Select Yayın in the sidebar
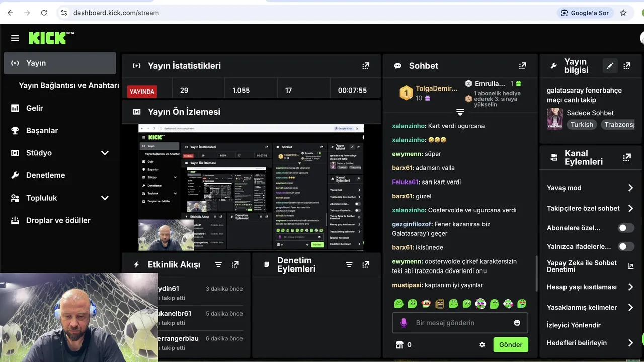Image resolution: width=644 pixels, height=362 pixels. click(x=60, y=63)
